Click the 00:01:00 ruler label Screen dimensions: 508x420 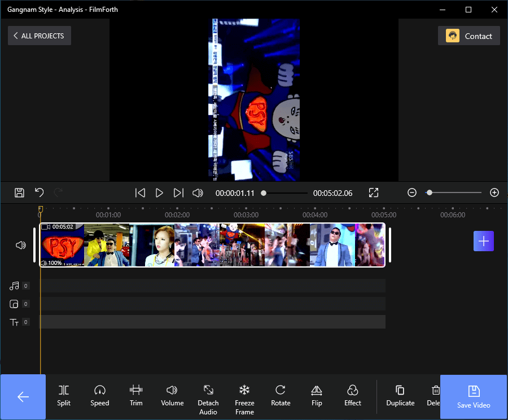108,215
